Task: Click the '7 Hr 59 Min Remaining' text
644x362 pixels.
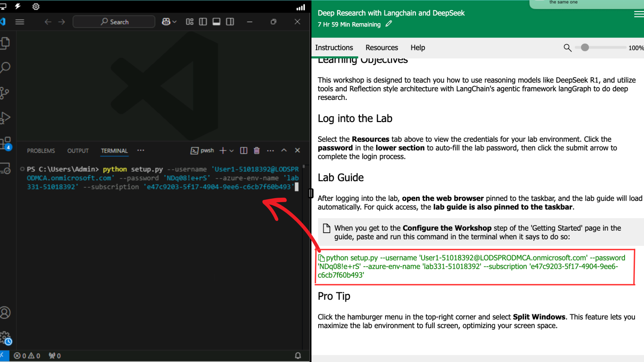Action: click(x=349, y=24)
